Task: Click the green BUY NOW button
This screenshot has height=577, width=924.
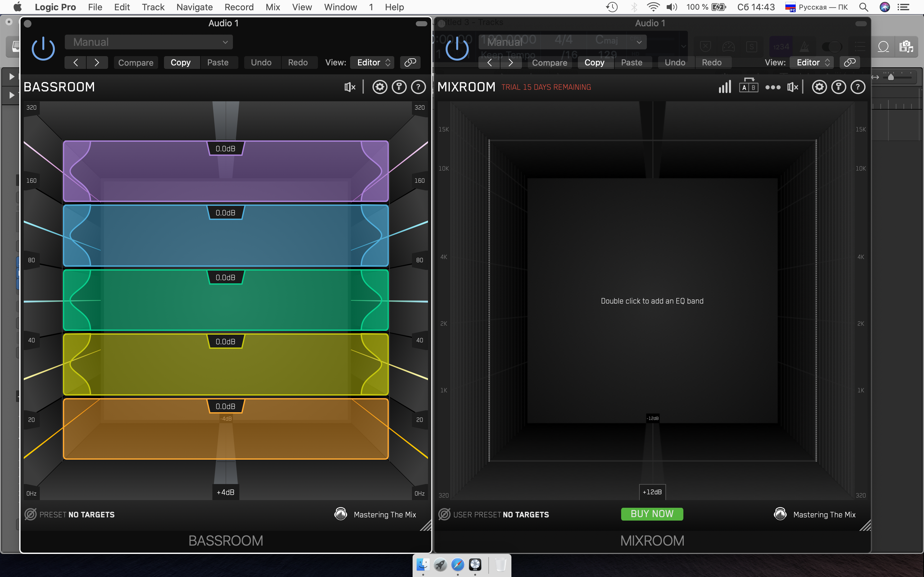Action: pyautogui.click(x=652, y=514)
